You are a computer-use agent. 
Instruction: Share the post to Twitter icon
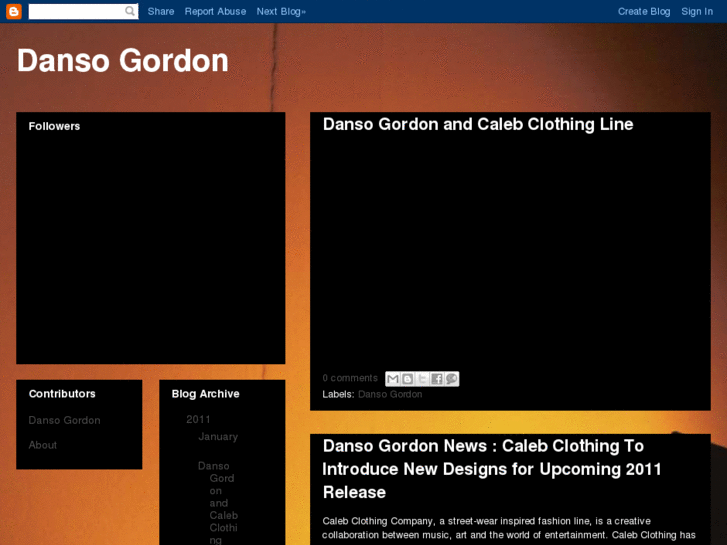[x=422, y=379]
